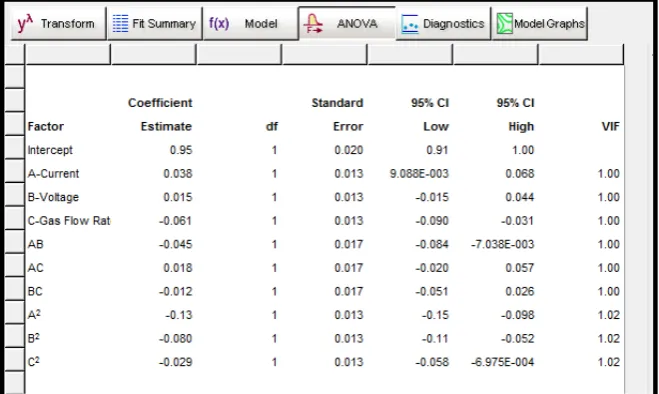The height and width of the screenshot is (394, 659).
Task: Click the A-Current estimate 0.038
Action: [178, 174]
